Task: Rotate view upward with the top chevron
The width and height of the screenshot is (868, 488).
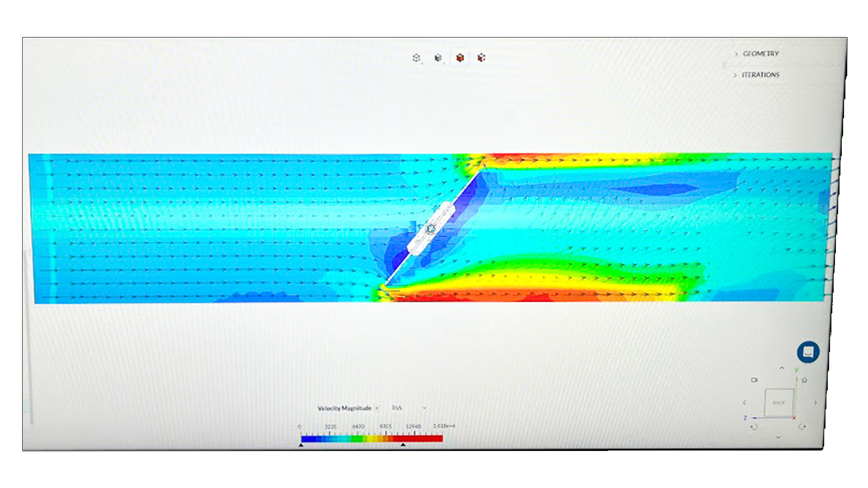Action: (x=782, y=368)
